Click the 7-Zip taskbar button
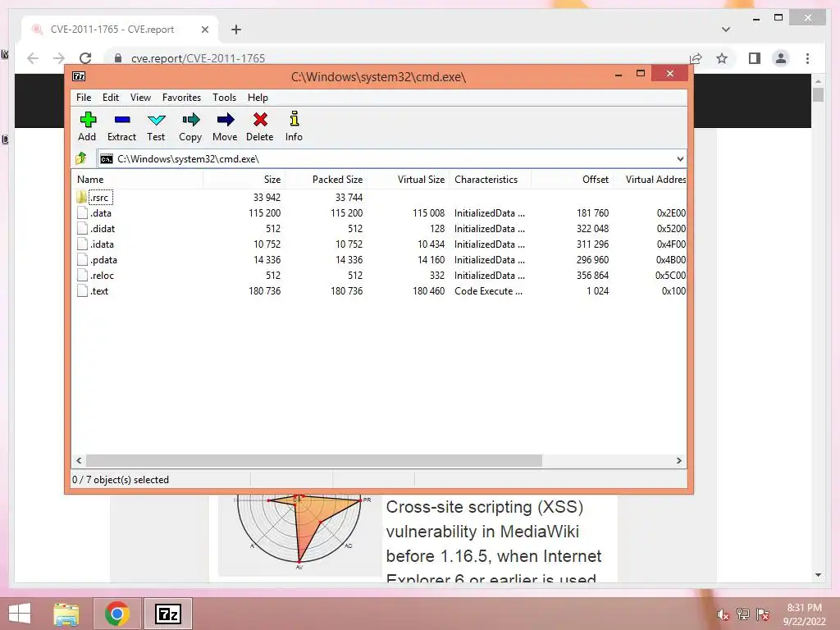This screenshot has height=630, width=840. pos(167,614)
